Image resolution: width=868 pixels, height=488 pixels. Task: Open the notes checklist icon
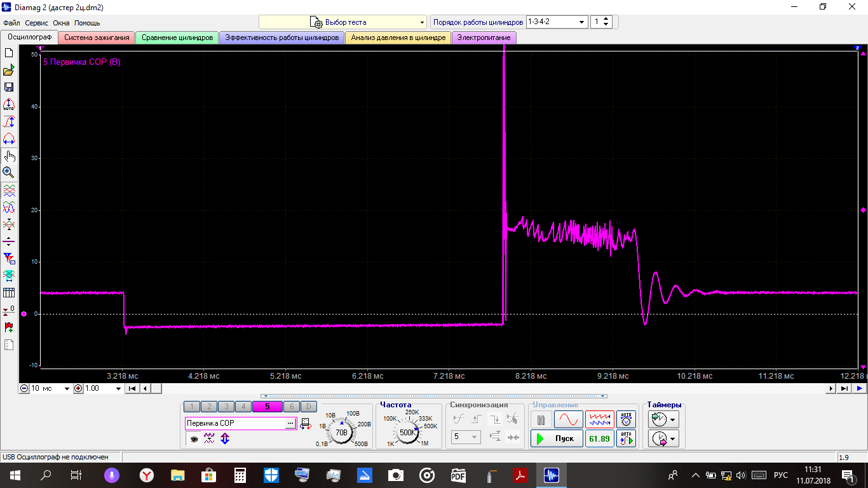(9, 345)
